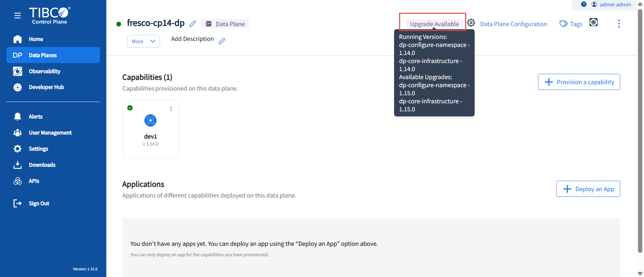The height and width of the screenshot is (277, 644).
Task: Click Version 1.15.0 text in sidebar
Action: point(85,269)
